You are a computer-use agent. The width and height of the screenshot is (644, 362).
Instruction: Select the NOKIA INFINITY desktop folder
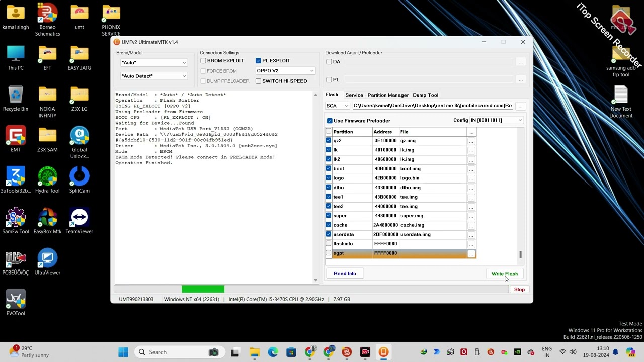47,102
